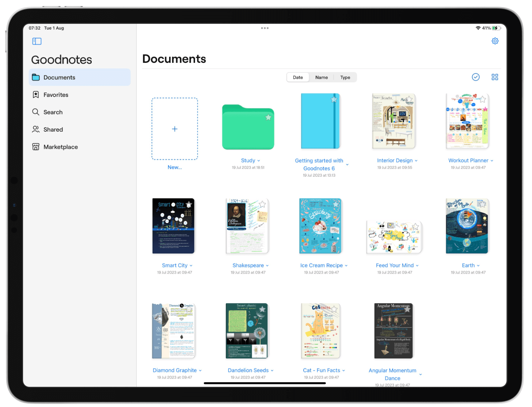Open the Workout Planner chevron menu
The image size is (532, 407).
[491, 161]
